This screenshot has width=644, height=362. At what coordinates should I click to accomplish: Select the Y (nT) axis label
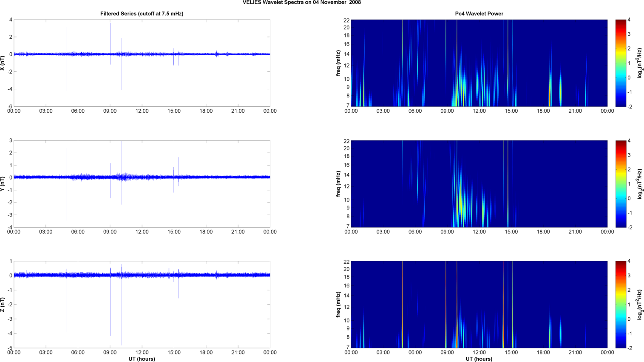(x=3, y=184)
